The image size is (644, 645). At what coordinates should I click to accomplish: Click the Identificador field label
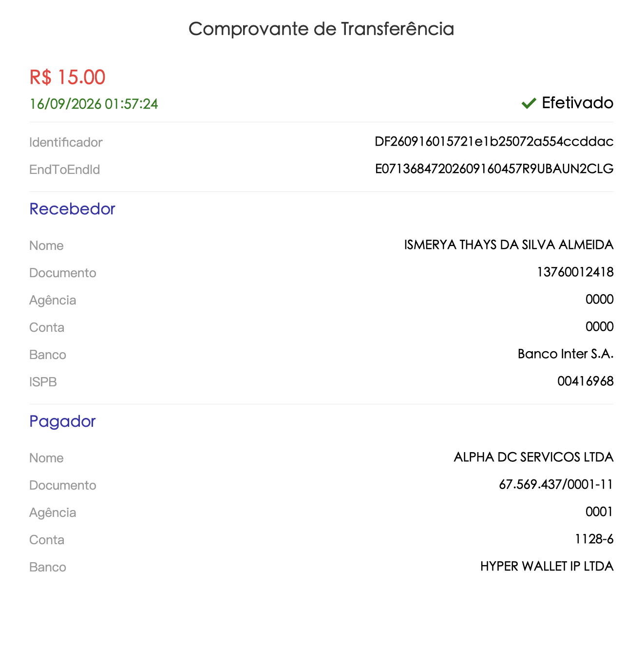pos(66,142)
